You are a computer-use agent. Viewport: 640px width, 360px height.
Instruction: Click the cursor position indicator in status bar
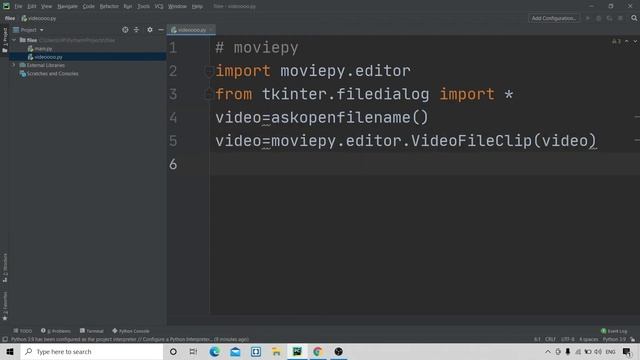[x=537, y=339]
